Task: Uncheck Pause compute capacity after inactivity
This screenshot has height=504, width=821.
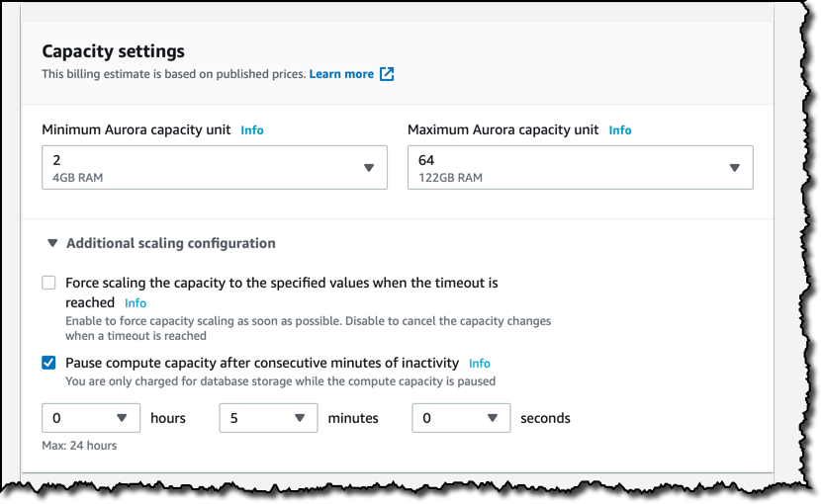Action: [48, 363]
